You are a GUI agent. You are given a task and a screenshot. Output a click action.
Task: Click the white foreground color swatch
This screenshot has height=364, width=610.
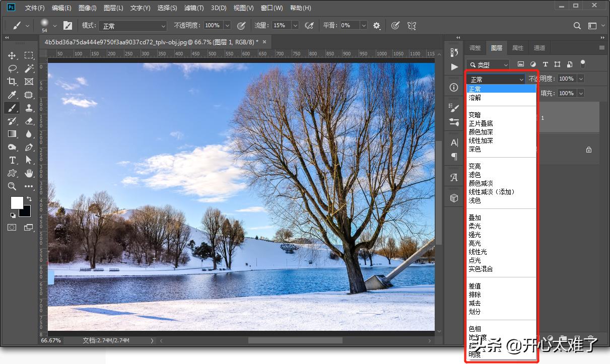pos(17,202)
